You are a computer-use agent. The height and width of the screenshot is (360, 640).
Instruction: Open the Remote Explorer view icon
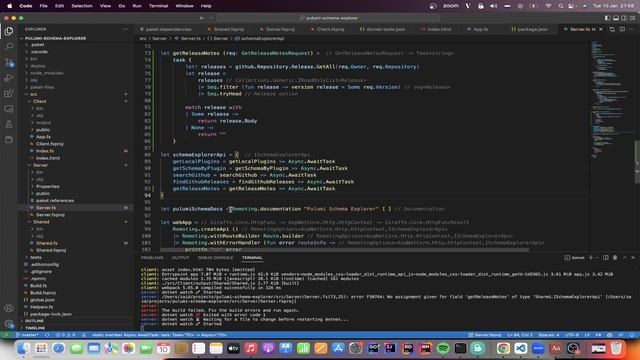click(x=9, y=109)
